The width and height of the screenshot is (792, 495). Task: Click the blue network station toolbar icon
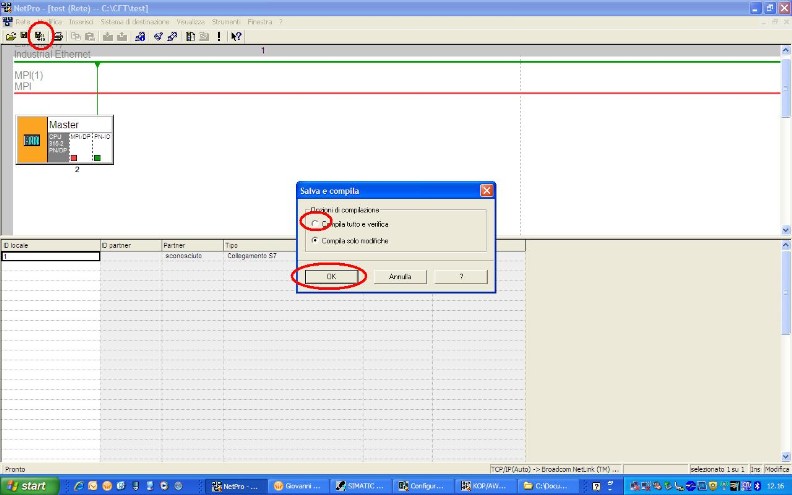point(140,36)
